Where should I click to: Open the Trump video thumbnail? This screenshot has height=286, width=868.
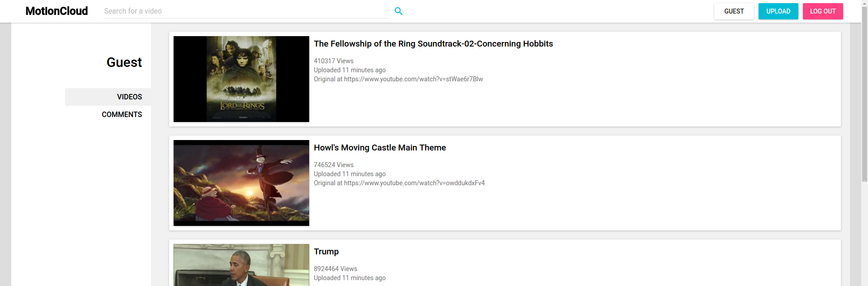click(241, 265)
